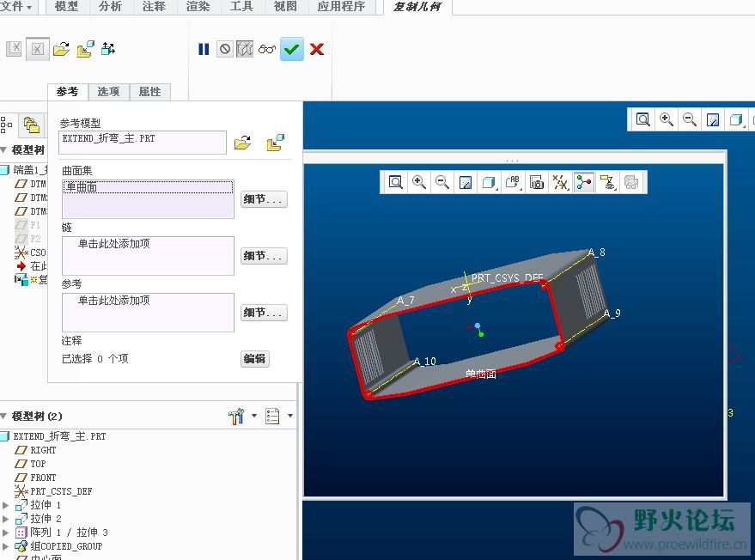The width and height of the screenshot is (755, 560).
Task: Toggle the spin center display icon
Action: tap(584, 182)
